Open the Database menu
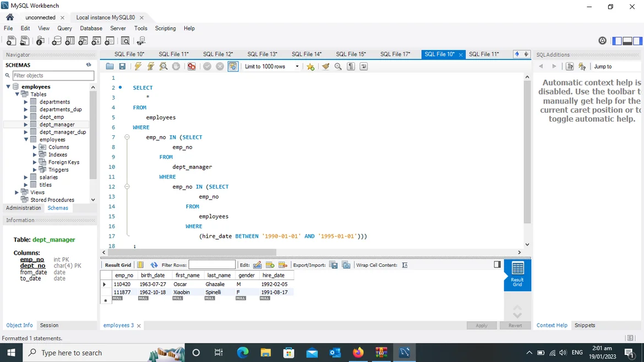The height and width of the screenshot is (362, 644). tap(91, 29)
